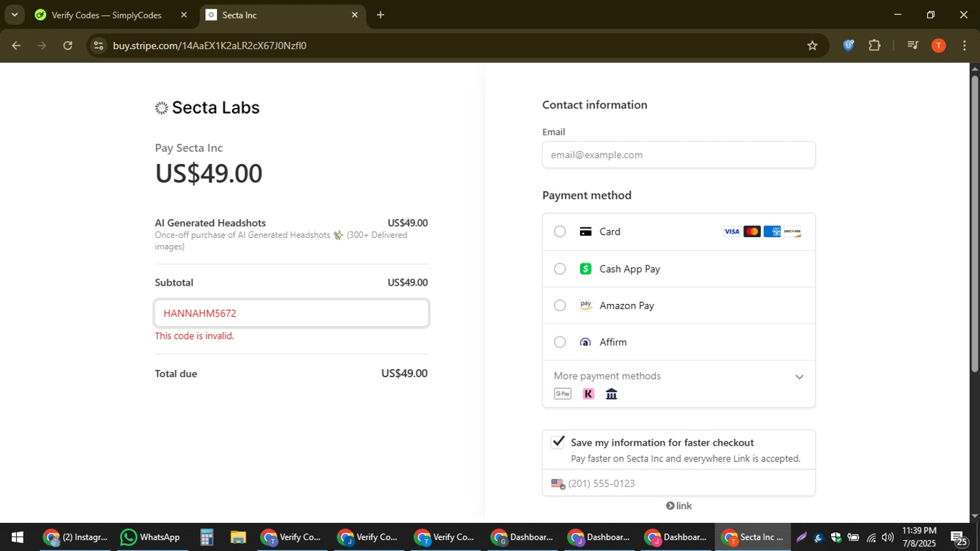
Task: Click the credit card icon beside Card
Action: point(585,231)
